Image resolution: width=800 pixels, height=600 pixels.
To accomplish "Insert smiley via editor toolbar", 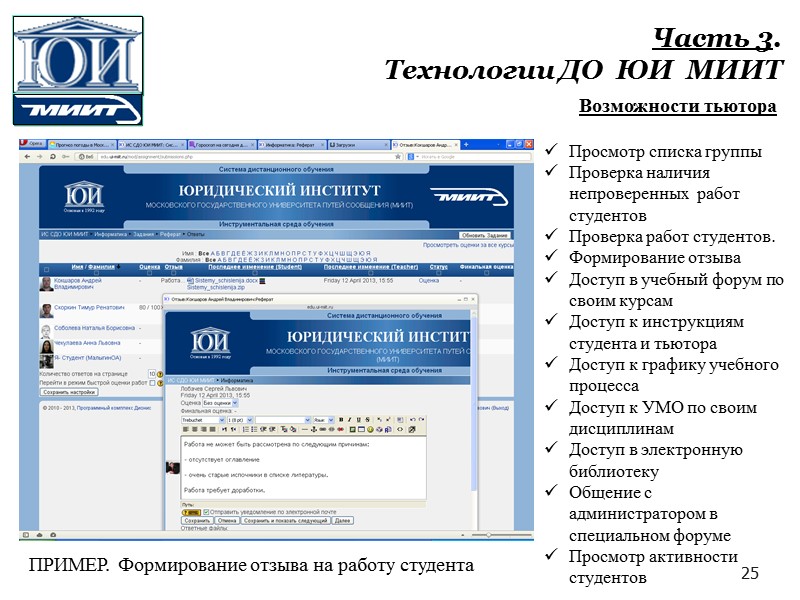I will 370,430.
